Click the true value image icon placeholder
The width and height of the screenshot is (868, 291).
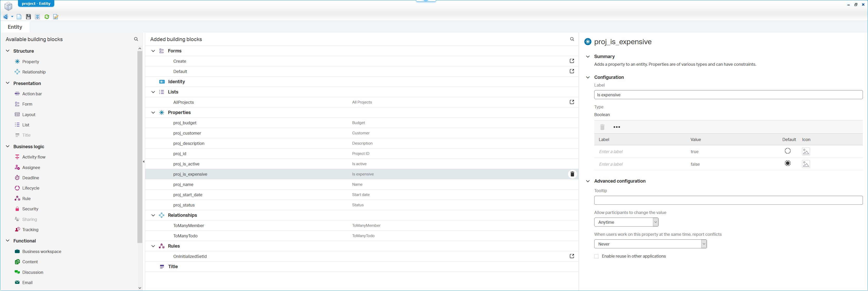806,151
